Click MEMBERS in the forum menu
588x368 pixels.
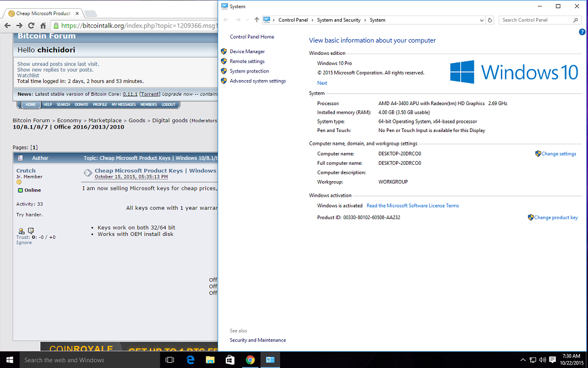pos(149,105)
